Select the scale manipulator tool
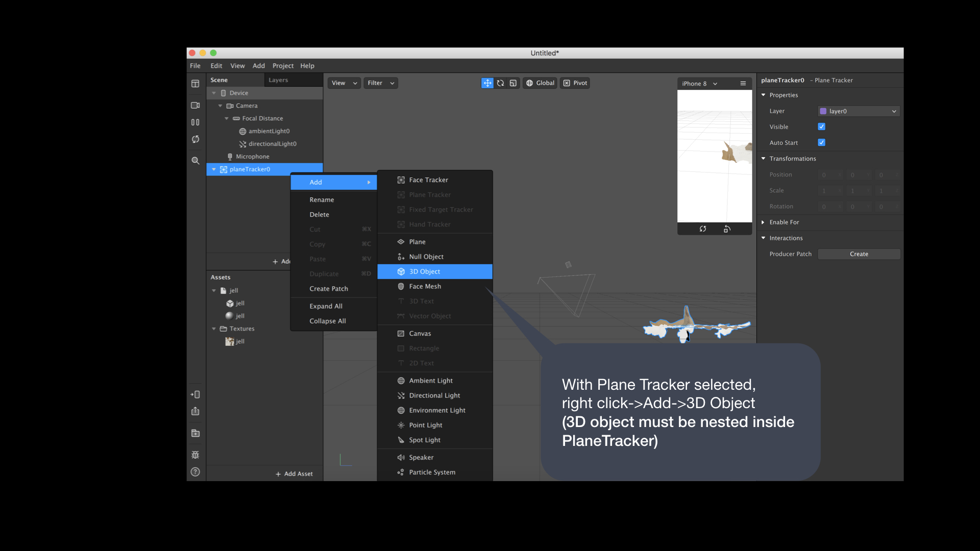The height and width of the screenshot is (551, 980). [513, 83]
